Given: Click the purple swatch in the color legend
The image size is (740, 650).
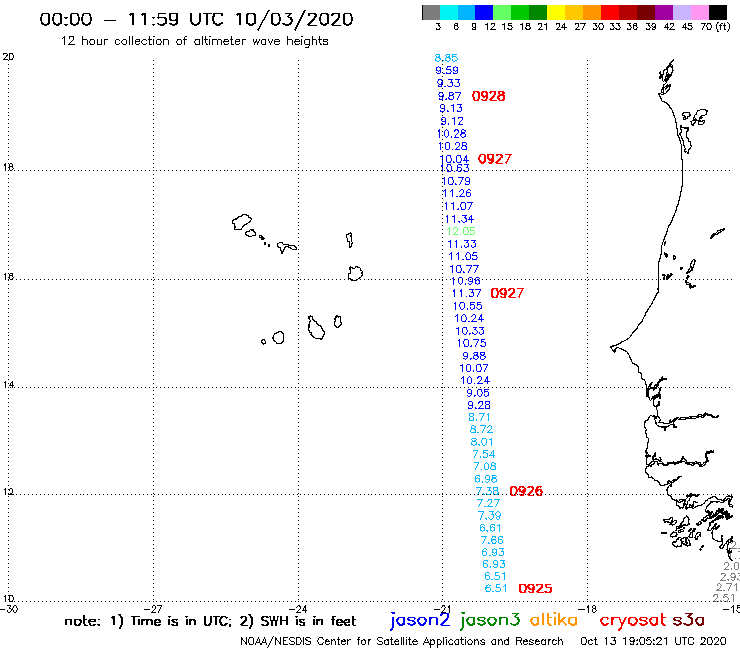Looking at the screenshot, I should pos(664,12).
